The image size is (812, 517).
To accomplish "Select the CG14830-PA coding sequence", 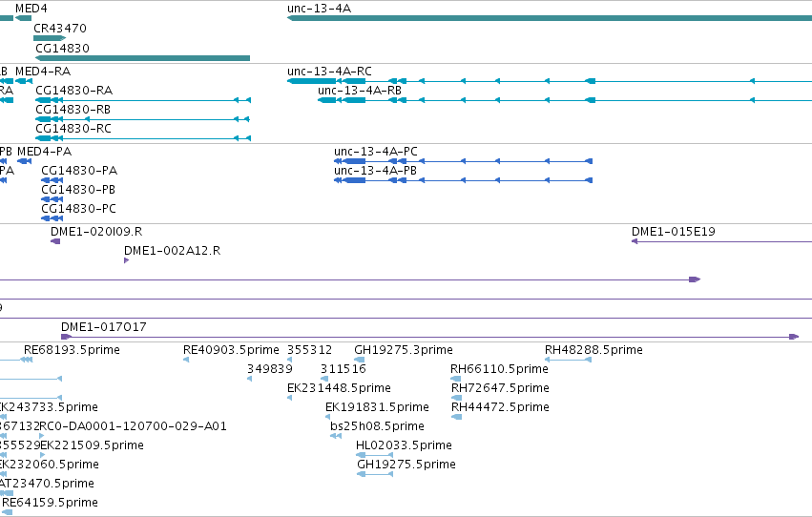I will point(52,180).
